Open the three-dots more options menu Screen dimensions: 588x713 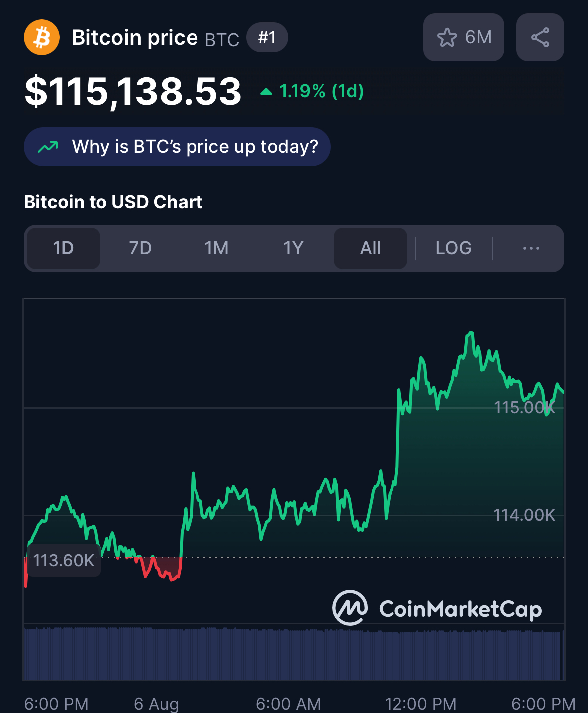click(x=531, y=248)
